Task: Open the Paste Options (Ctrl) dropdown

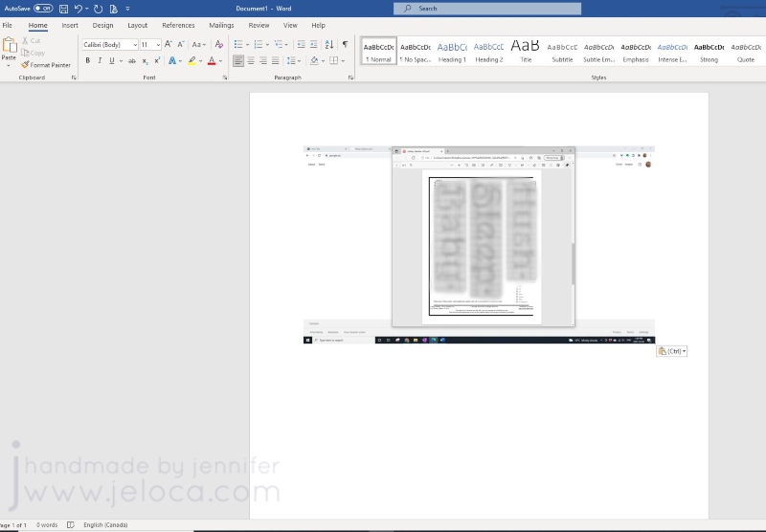Action: click(x=672, y=351)
